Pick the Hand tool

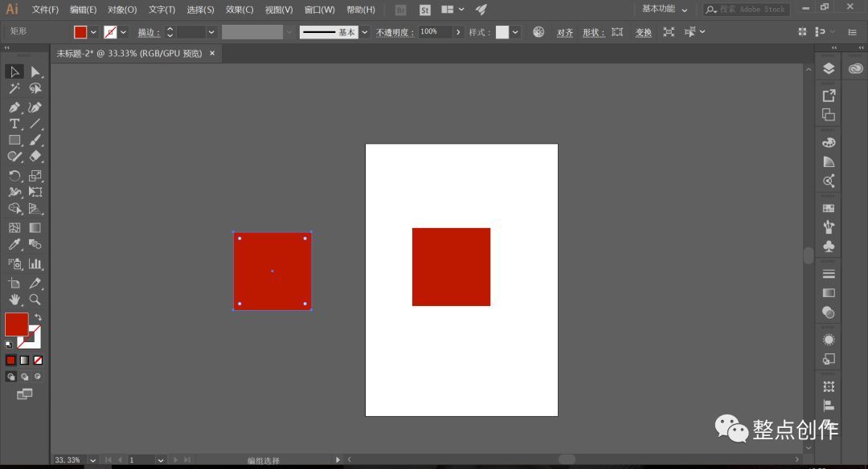[14, 300]
